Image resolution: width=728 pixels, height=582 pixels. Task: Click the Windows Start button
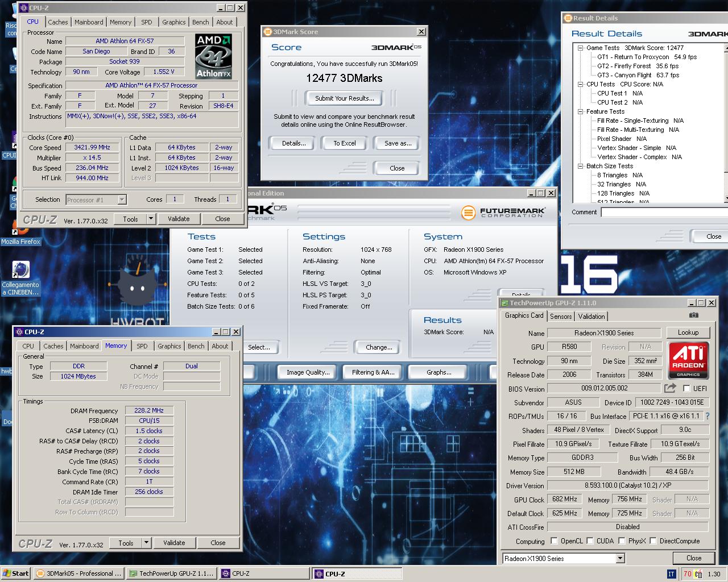[16, 573]
